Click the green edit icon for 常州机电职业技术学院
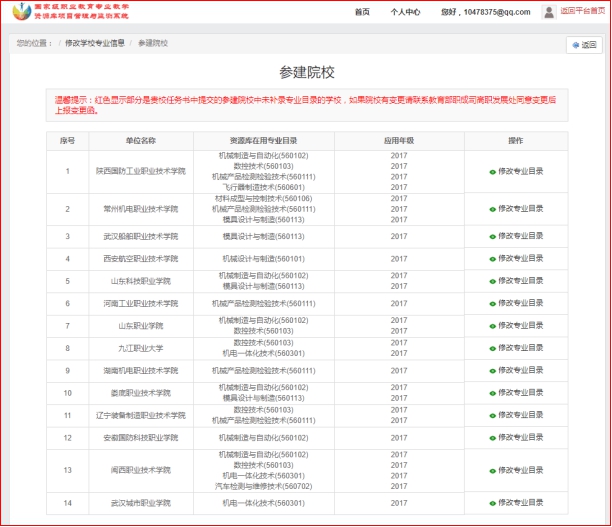 click(x=492, y=209)
